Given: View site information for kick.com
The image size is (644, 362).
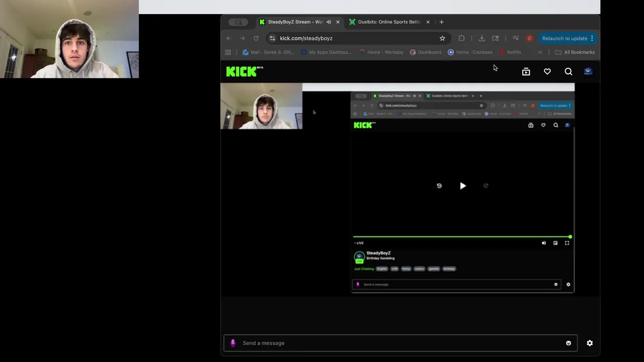Looking at the screenshot, I should [x=272, y=38].
